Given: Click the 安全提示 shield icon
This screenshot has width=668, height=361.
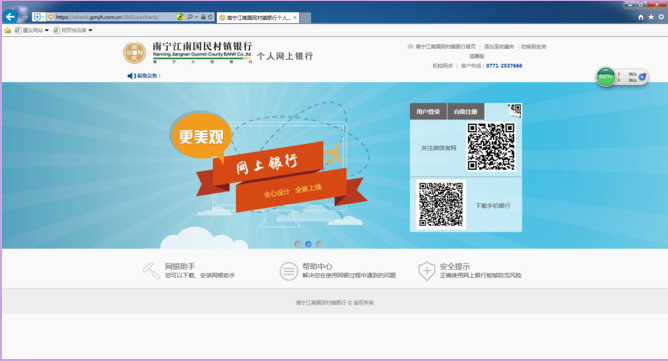Looking at the screenshot, I should point(426,271).
